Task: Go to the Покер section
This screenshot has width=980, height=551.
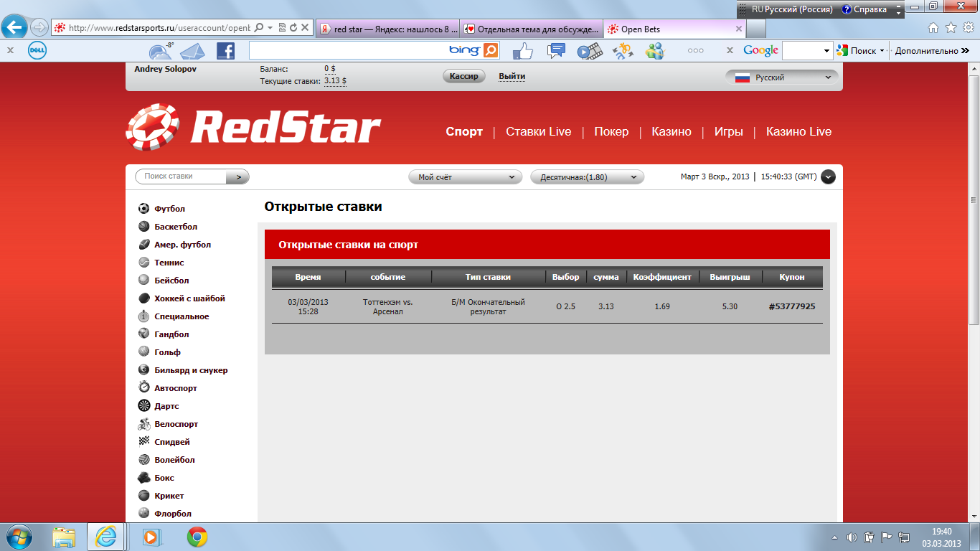Action: click(x=611, y=132)
